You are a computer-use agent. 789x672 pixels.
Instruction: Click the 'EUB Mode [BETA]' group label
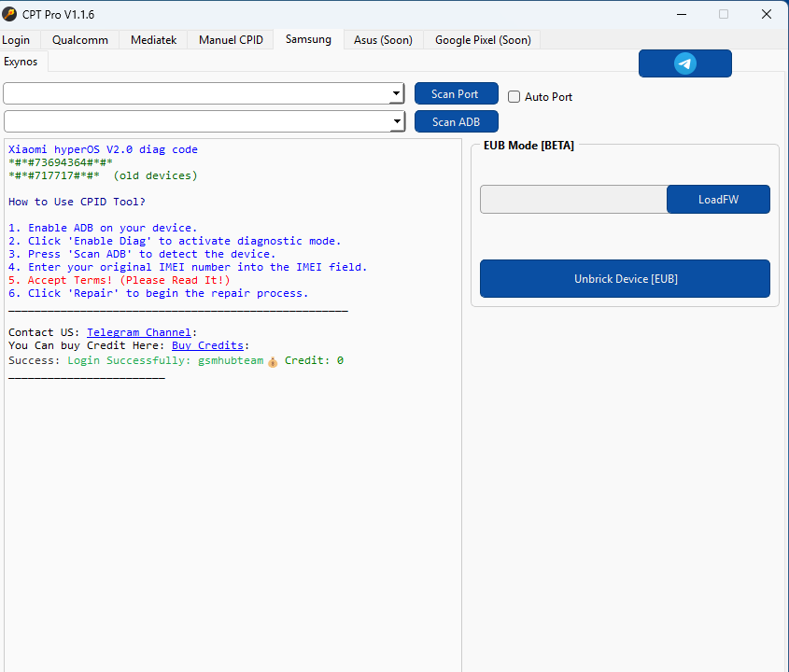pos(528,146)
